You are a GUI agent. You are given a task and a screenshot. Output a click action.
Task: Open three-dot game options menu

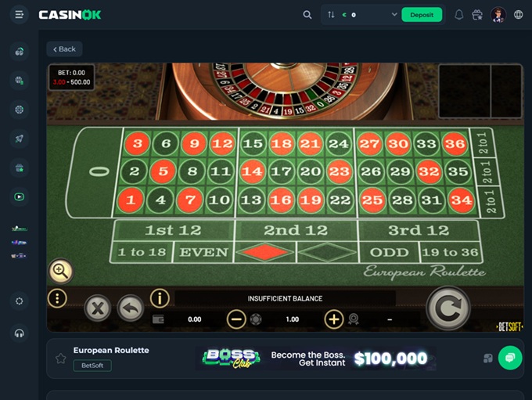tap(57, 298)
